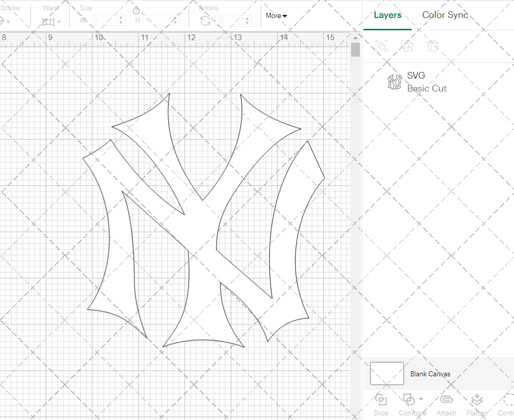Click the Group layers icon

381,46
